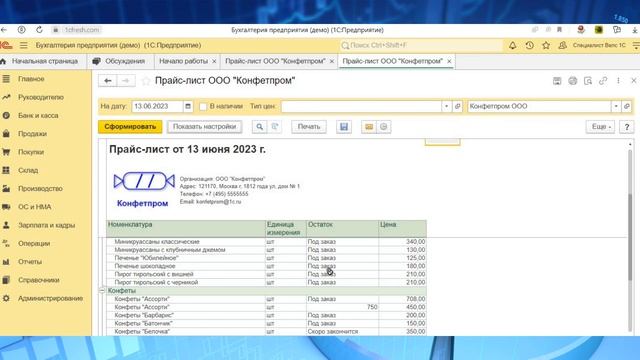Expand the Тип цен dropdown
Image resolution: width=640 pixels, height=360 pixels.
(x=447, y=106)
